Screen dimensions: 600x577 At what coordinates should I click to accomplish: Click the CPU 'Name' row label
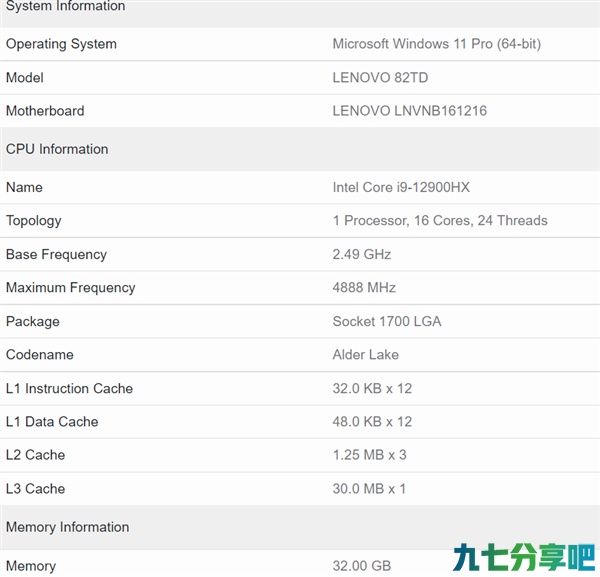point(24,187)
